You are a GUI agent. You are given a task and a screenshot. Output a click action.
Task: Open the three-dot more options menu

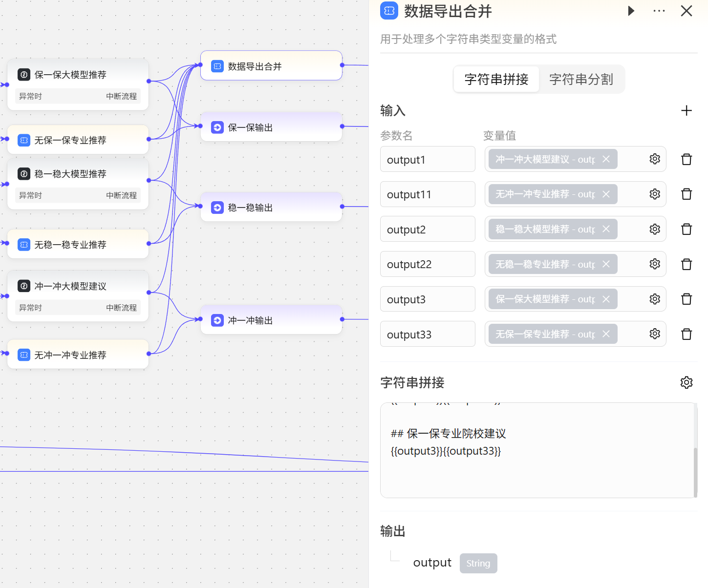[x=659, y=11]
